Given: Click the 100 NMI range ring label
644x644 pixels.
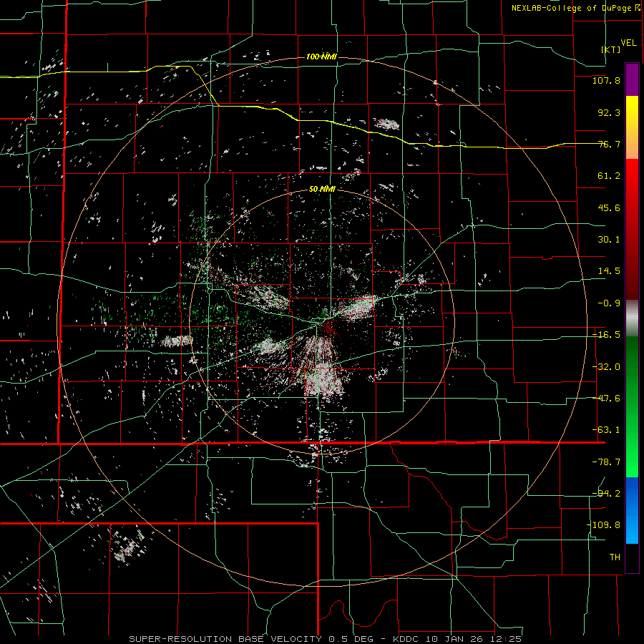Looking at the screenshot, I should pyautogui.click(x=321, y=57).
